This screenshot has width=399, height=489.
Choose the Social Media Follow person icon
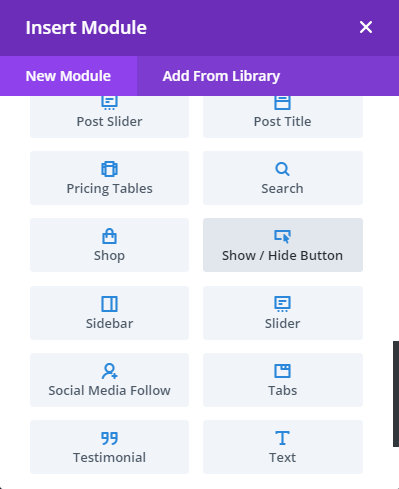109,371
